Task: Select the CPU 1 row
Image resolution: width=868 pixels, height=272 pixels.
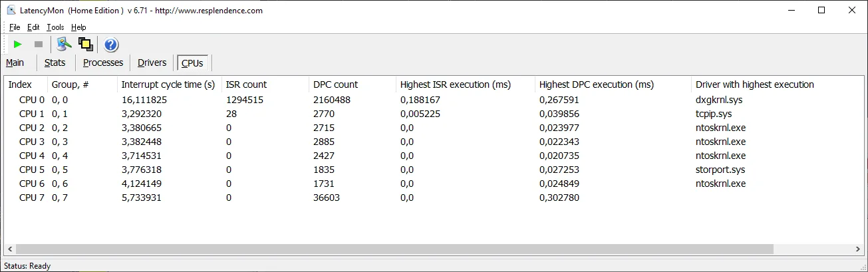Action: [x=434, y=114]
